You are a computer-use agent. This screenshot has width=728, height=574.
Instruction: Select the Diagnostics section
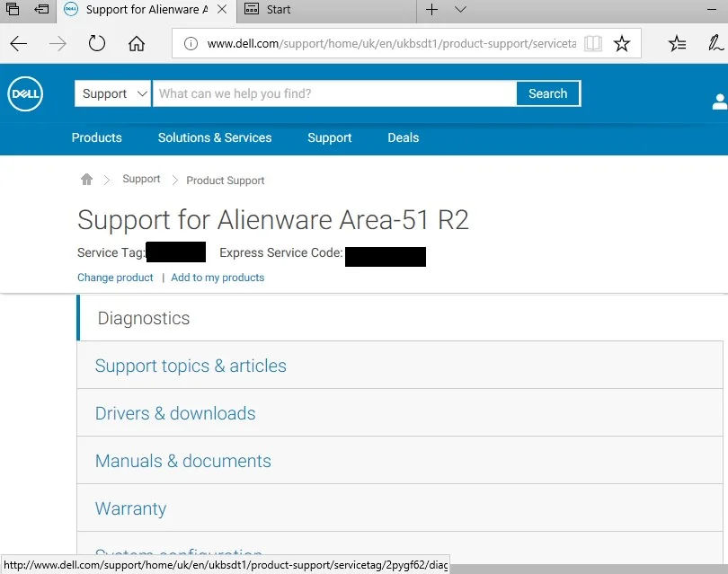[x=400, y=318]
